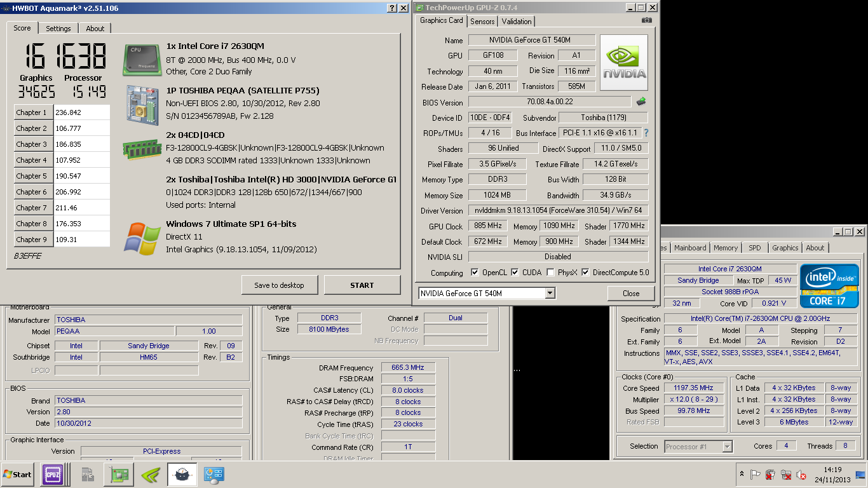
Task: Click the Chapter 1 score field 236.842
Action: (82, 112)
